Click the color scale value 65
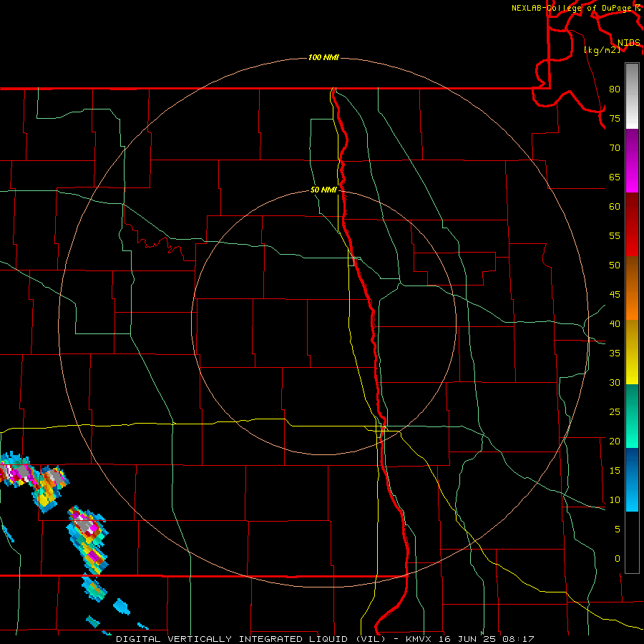 pos(615,177)
